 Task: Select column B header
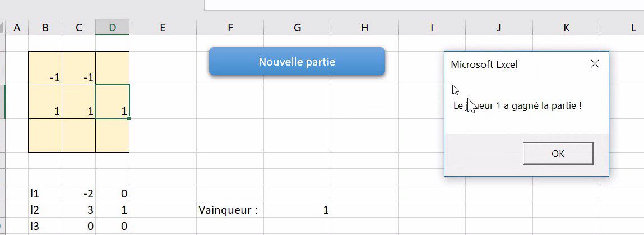pyautogui.click(x=45, y=27)
